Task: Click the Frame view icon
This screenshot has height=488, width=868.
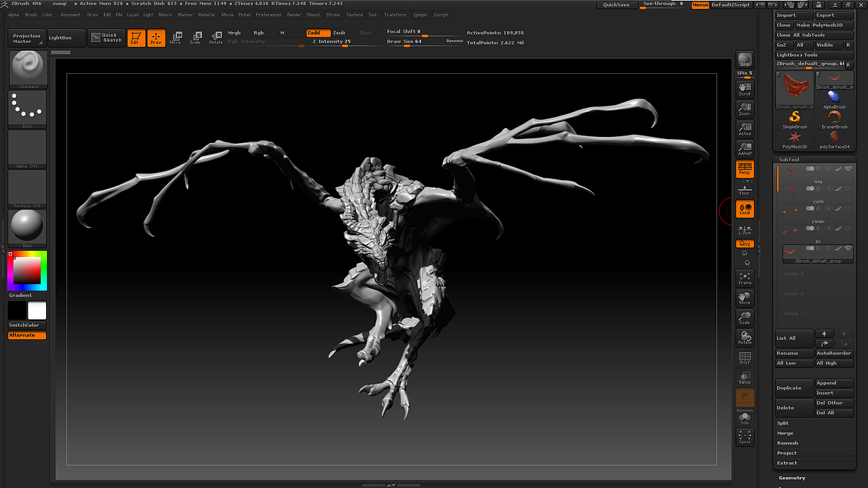Action: coord(745,278)
